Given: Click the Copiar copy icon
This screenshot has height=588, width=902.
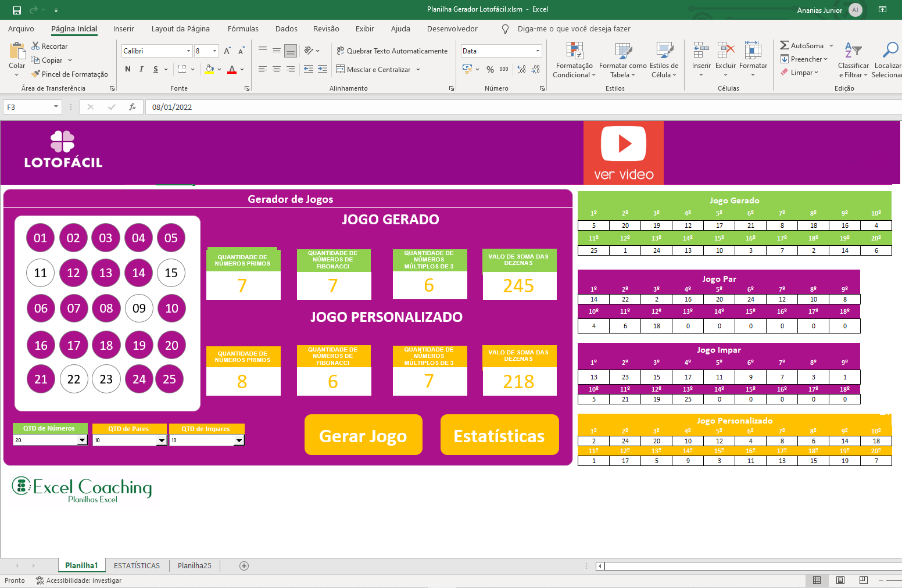Looking at the screenshot, I should click(x=35, y=60).
